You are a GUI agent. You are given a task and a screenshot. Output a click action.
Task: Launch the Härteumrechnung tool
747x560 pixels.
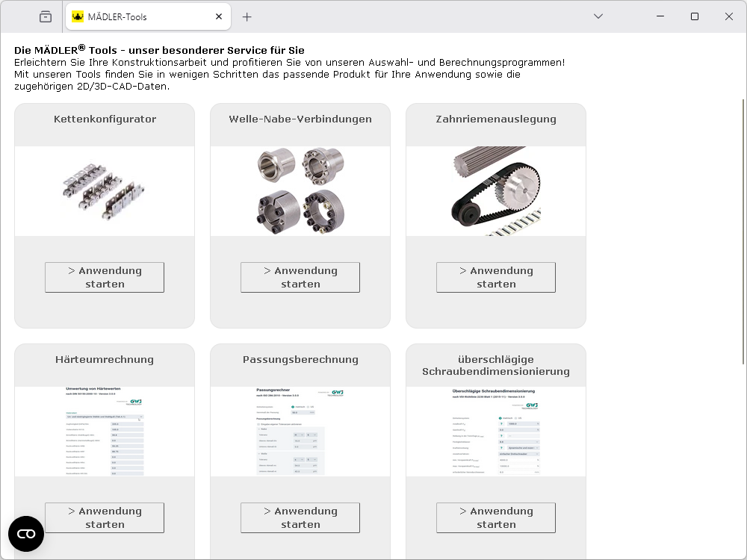click(x=105, y=517)
